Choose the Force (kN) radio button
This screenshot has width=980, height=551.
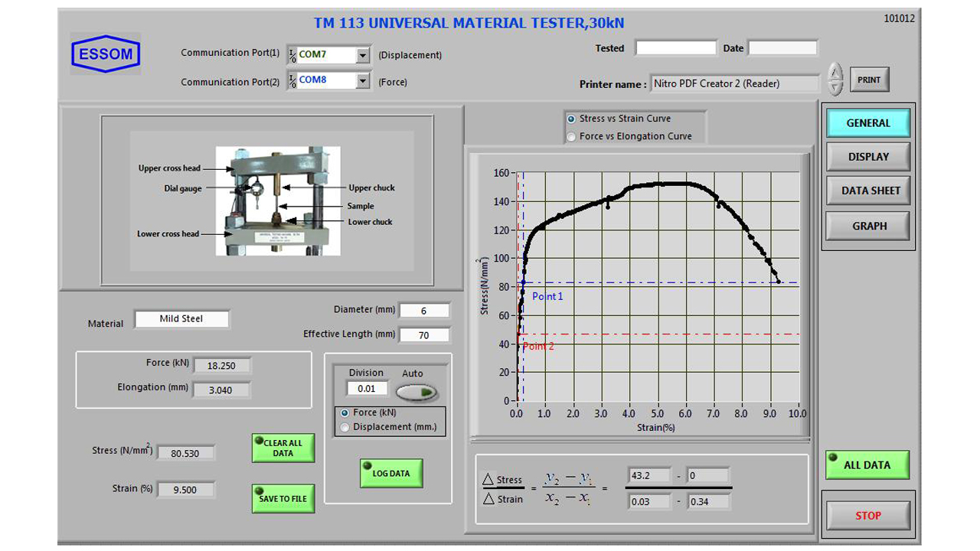point(345,412)
